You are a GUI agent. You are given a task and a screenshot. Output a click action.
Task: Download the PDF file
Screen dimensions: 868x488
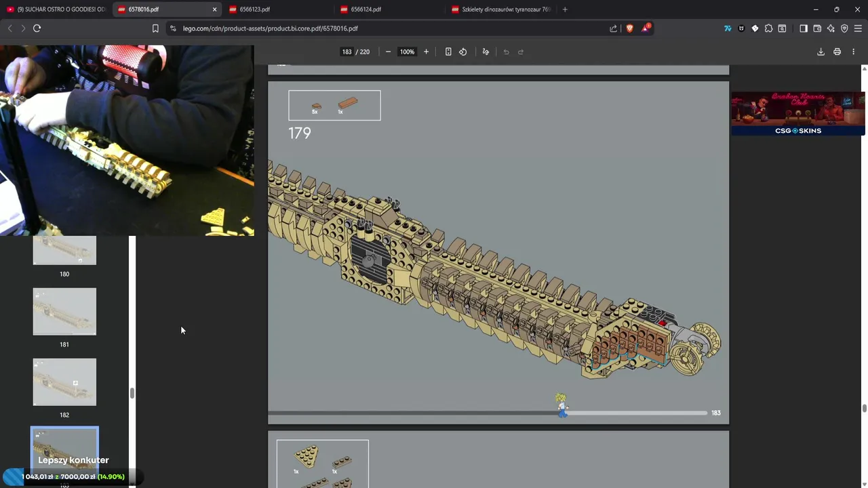pyautogui.click(x=821, y=52)
